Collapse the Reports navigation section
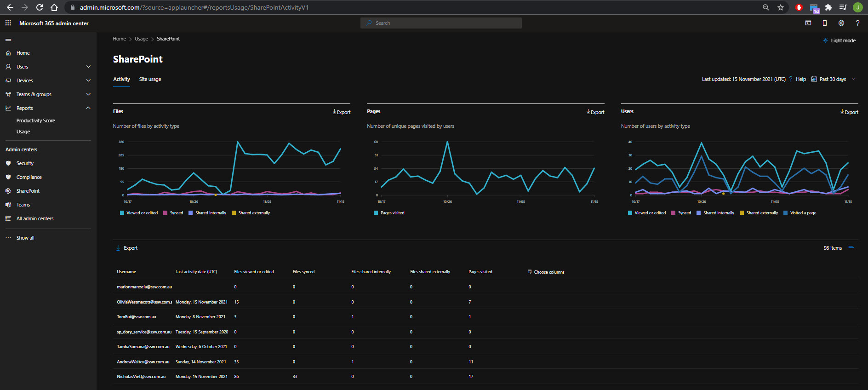This screenshot has width=868, height=390. 88,108
